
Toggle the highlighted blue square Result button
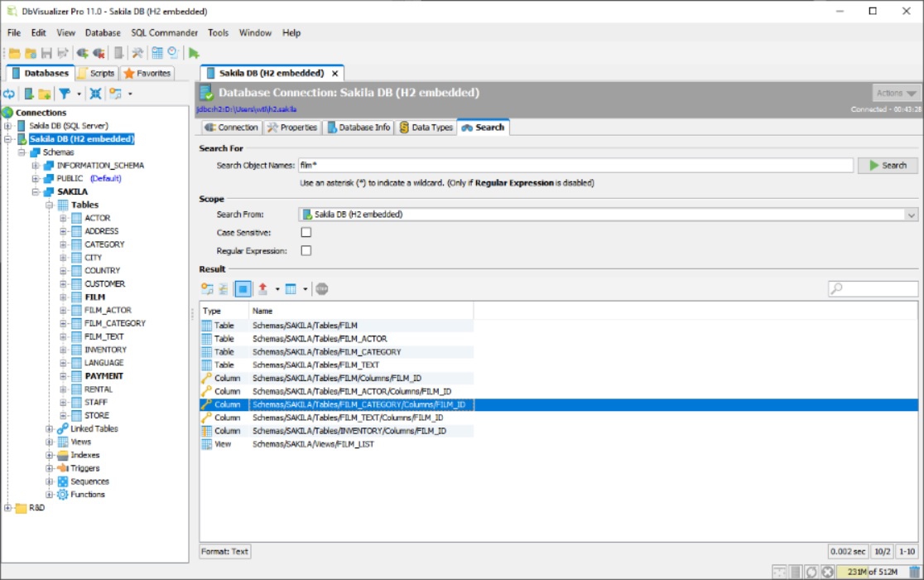click(243, 289)
